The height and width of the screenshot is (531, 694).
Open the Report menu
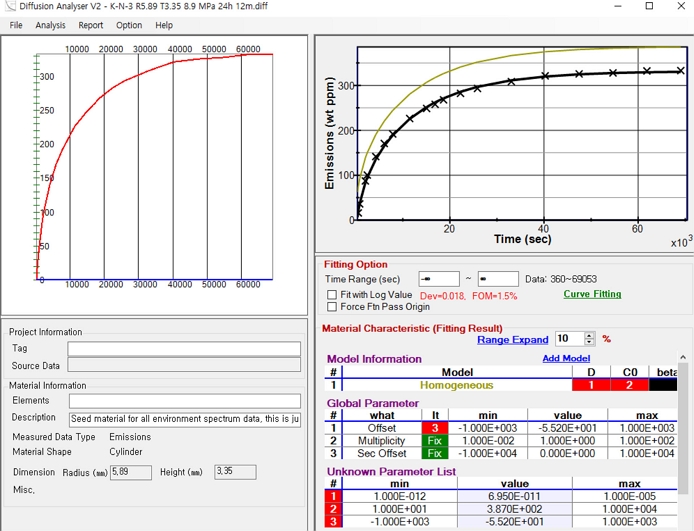(x=91, y=25)
